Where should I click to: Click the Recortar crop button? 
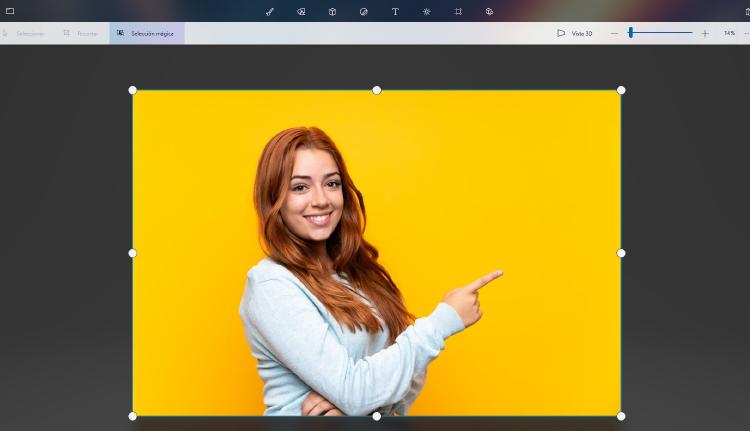pos(81,33)
